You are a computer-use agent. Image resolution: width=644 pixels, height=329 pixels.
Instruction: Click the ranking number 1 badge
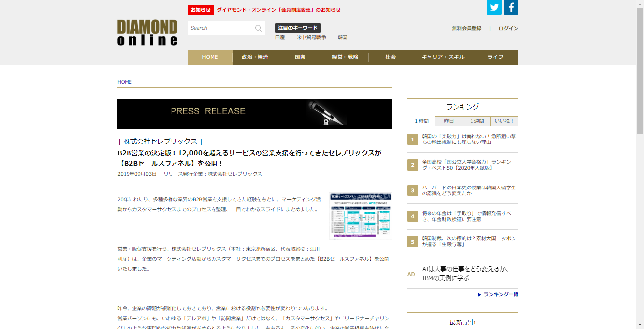tap(413, 140)
